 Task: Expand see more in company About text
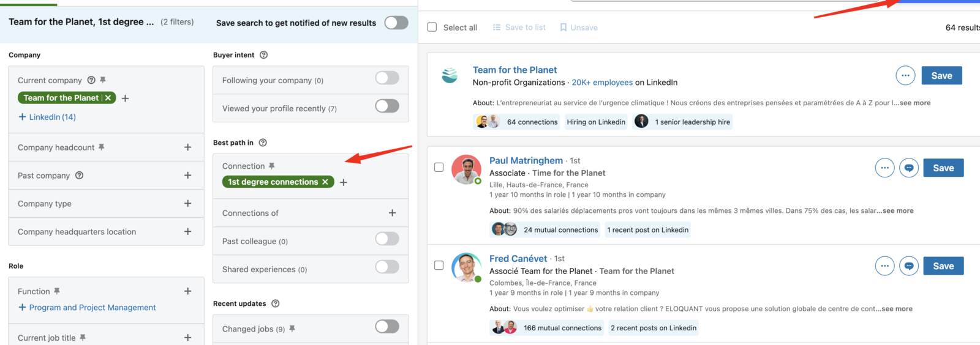(x=914, y=103)
